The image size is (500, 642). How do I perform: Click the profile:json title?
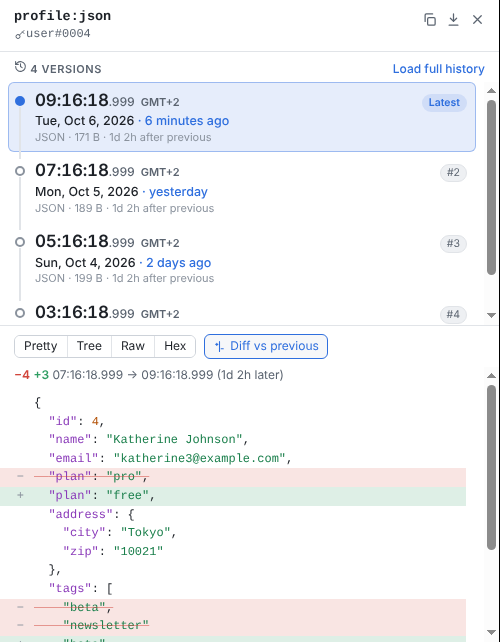point(63,16)
